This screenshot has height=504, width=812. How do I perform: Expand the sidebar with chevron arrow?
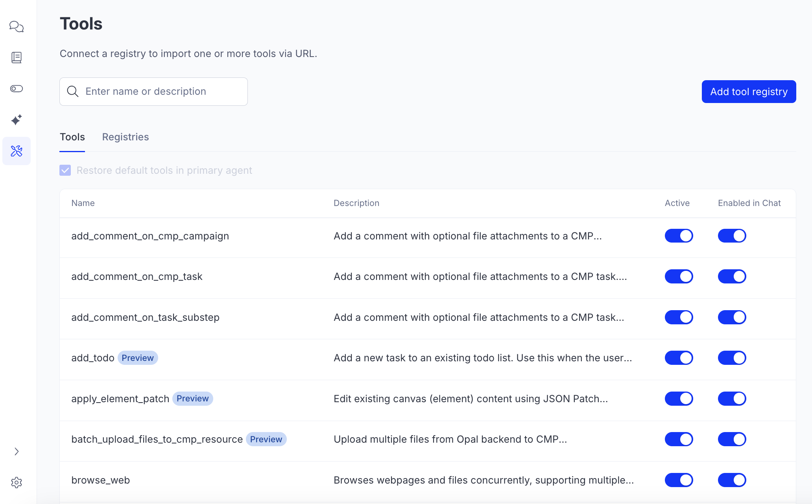(x=17, y=451)
